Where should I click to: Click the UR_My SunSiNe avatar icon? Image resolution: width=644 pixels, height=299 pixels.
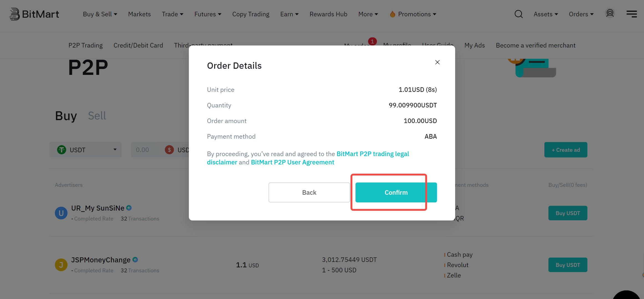(x=61, y=213)
